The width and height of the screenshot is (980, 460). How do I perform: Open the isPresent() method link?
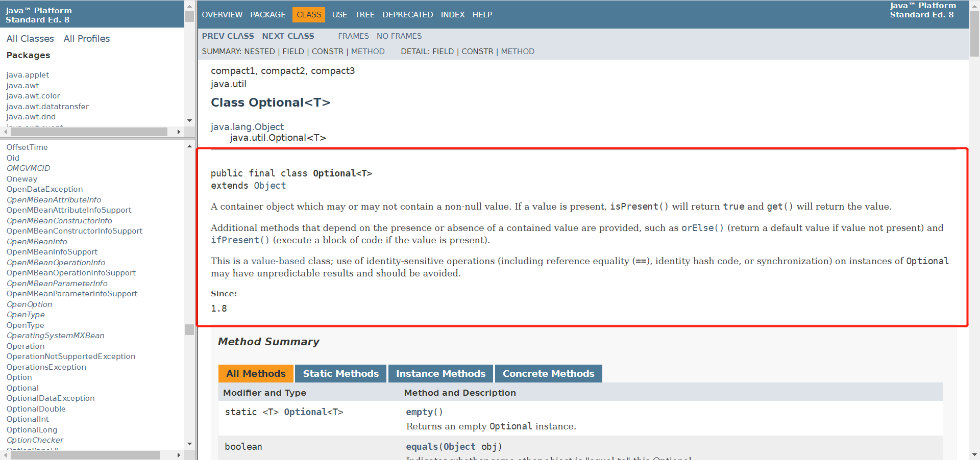[x=639, y=207]
